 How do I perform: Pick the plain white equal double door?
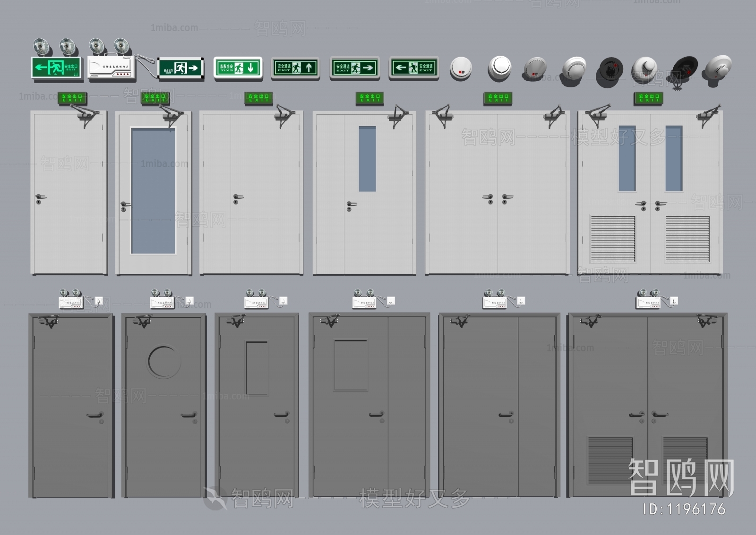(x=497, y=193)
